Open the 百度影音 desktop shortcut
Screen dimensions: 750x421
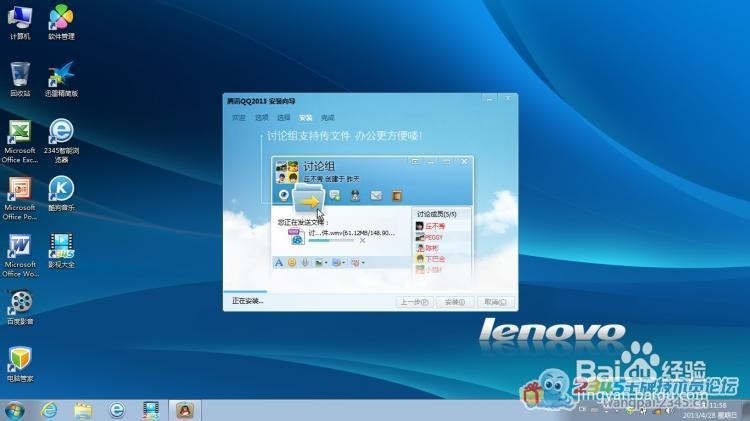(20, 308)
